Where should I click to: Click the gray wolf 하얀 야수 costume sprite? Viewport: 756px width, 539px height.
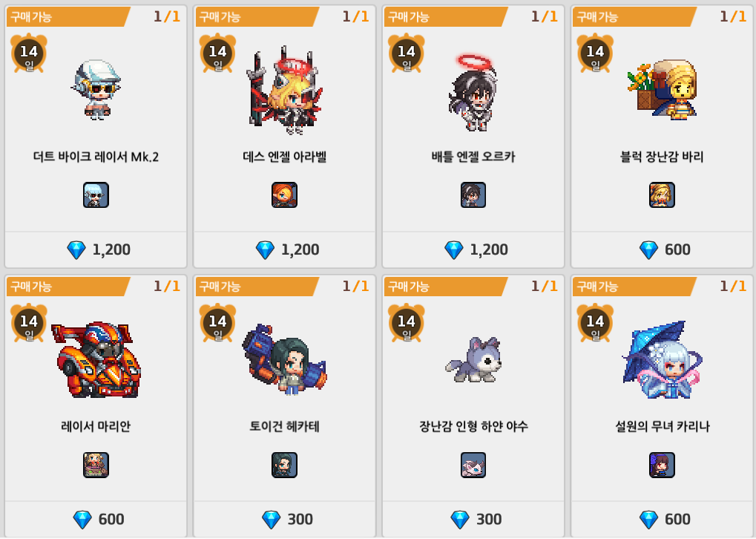[x=474, y=360]
